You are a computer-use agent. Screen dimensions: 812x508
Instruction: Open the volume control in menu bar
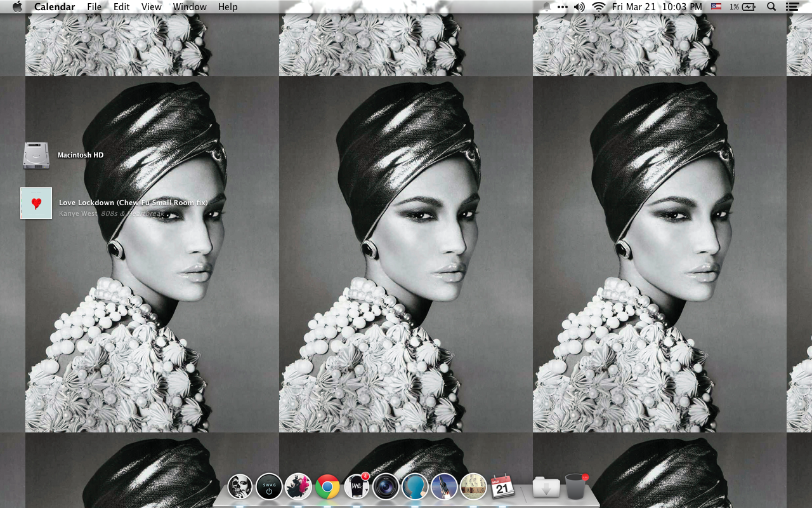[x=579, y=7]
